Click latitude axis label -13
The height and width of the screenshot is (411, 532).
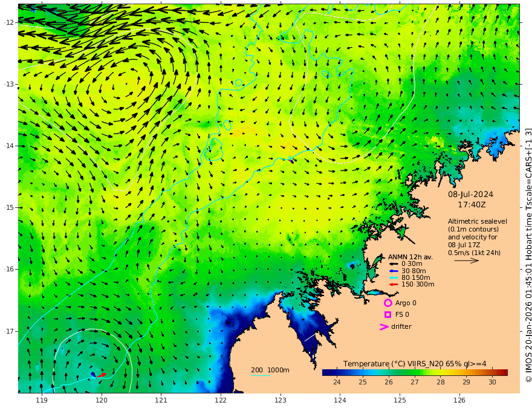tap(9, 84)
